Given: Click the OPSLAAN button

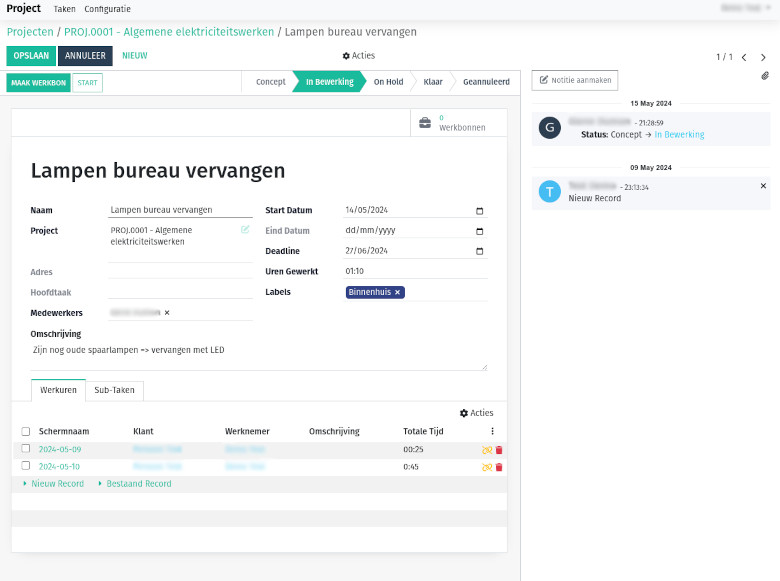Looking at the screenshot, I should [31, 56].
